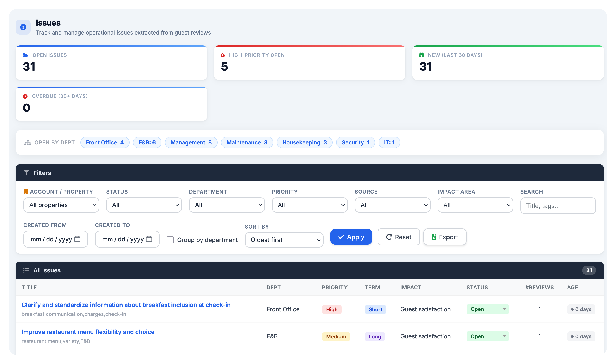The image size is (616, 364).
Task: Click the red clock icon by Overdue
Action: tap(25, 96)
